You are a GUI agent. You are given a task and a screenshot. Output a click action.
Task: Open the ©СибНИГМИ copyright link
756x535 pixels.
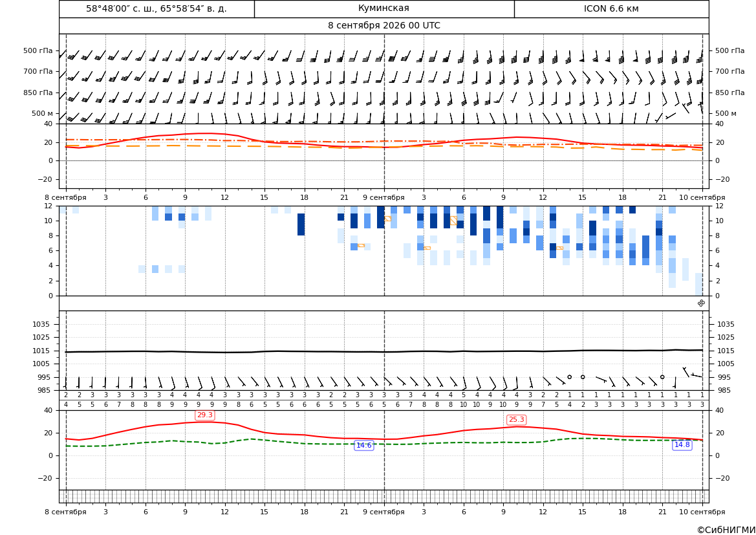point(726,530)
